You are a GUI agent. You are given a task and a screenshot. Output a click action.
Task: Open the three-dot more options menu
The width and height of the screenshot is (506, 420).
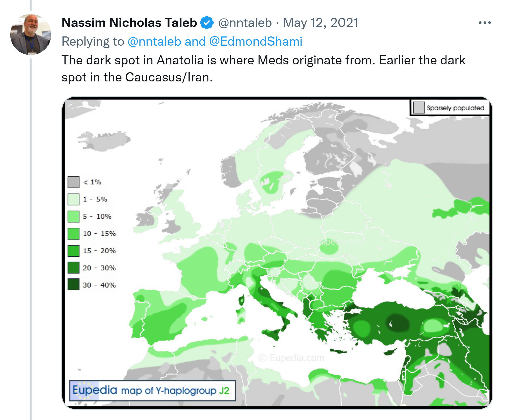pos(484,23)
